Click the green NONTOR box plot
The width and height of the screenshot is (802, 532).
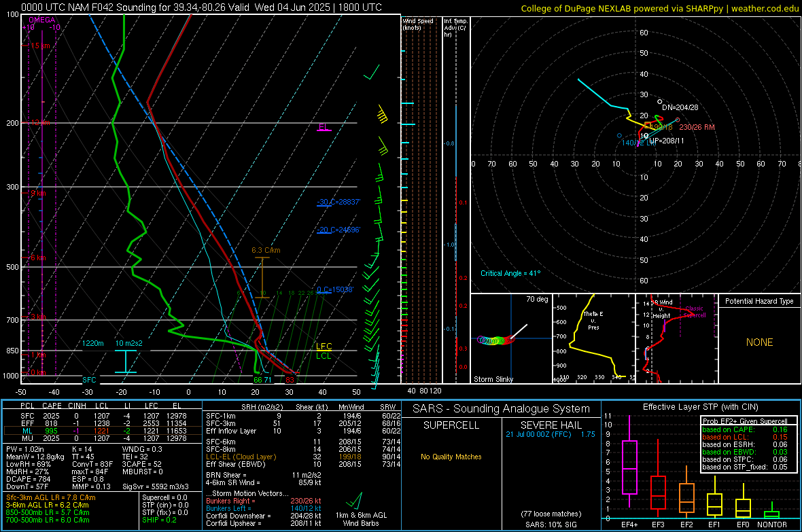tap(771, 510)
